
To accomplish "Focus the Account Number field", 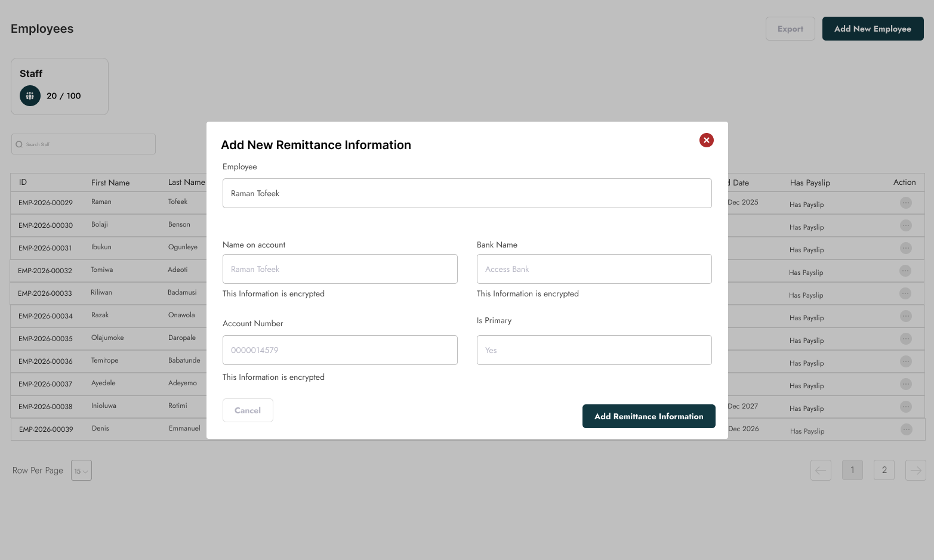I will pyautogui.click(x=340, y=350).
